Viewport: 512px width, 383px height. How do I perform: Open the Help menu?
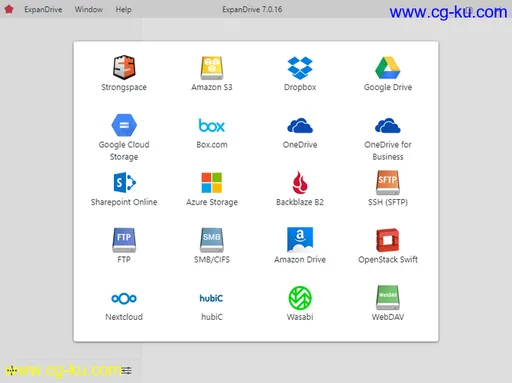point(124,10)
